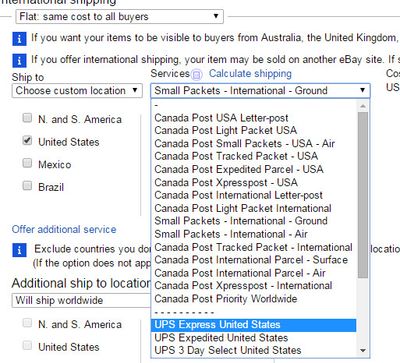The width and height of the screenshot is (400, 363).
Task: Check the N. and S. America checkbox under Additional ship to locations
Action: (27, 323)
